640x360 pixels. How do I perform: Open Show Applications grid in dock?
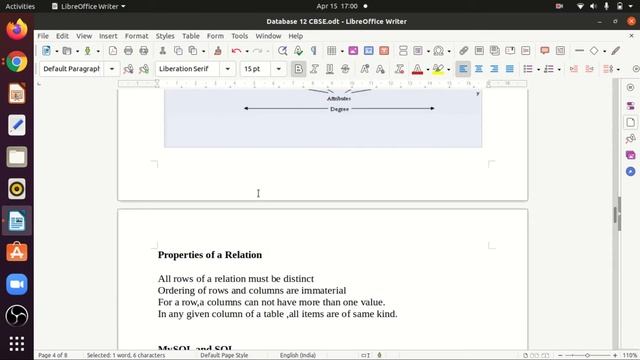pos(17,344)
